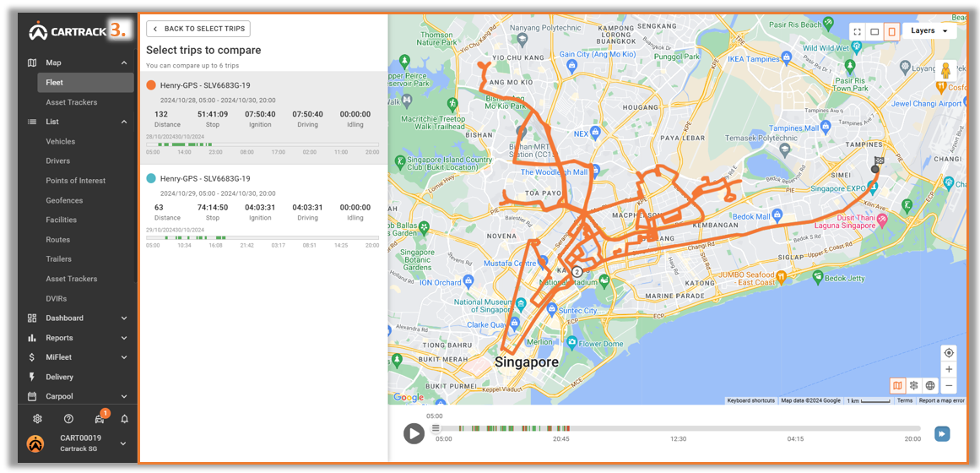Screen dimensions: 980x473
Task: Open the help question mark icon
Action: pos(68,419)
